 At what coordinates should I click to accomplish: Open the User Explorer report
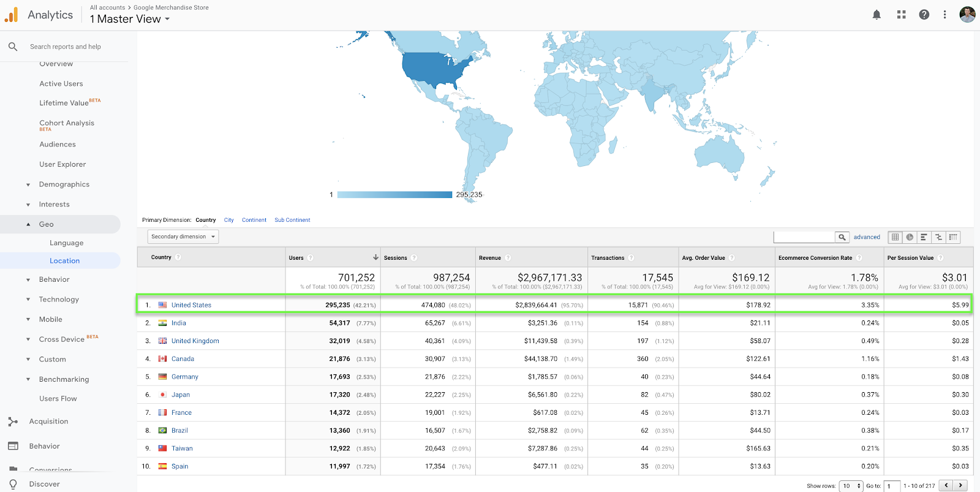(62, 164)
